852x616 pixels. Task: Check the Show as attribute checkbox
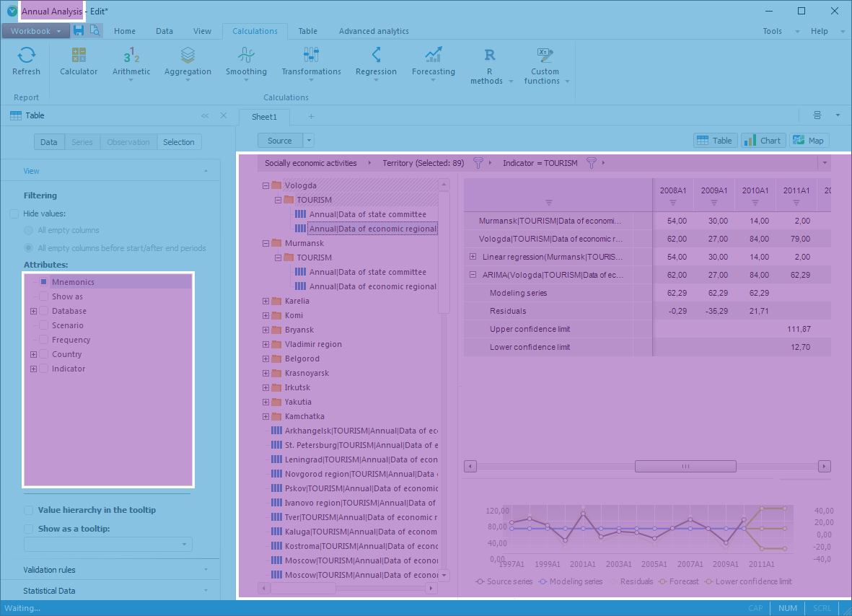coord(44,296)
